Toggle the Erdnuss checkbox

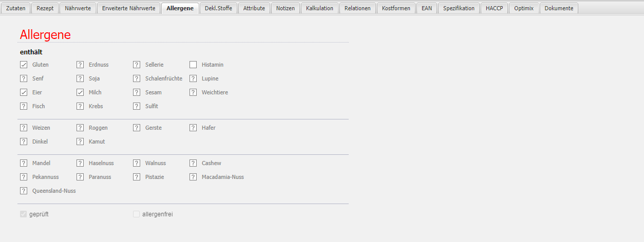click(x=80, y=65)
